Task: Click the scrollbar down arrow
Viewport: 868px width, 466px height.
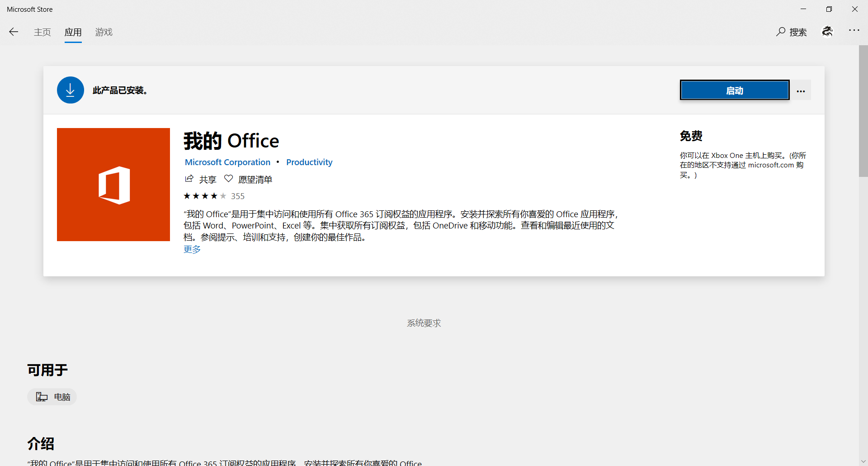Action: click(x=863, y=461)
